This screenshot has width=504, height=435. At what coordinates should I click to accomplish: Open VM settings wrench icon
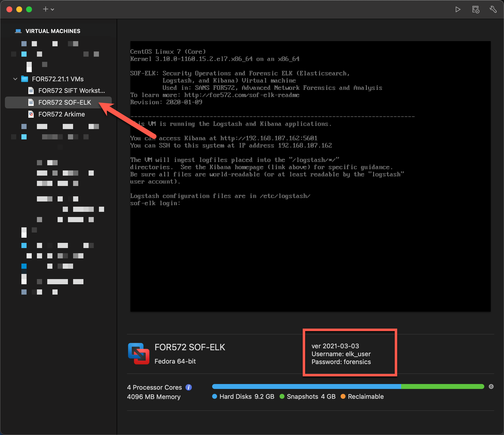pyautogui.click(x=493, y=9)
